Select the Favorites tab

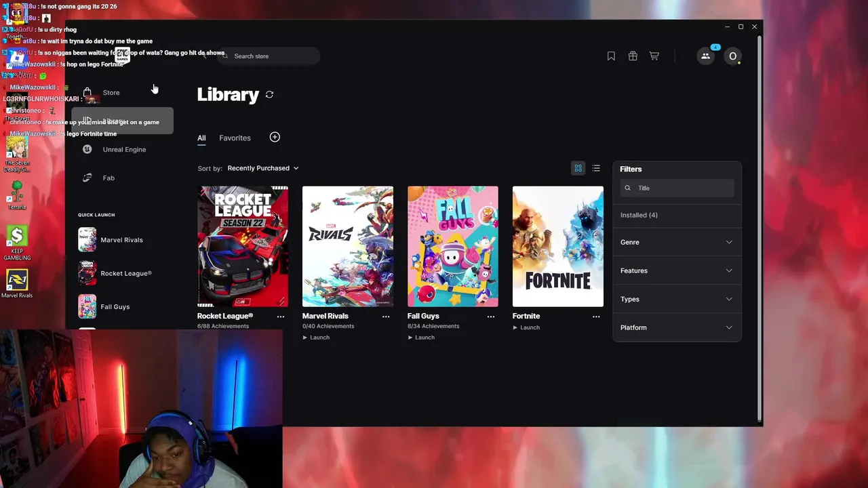click(x=235, y=138)
